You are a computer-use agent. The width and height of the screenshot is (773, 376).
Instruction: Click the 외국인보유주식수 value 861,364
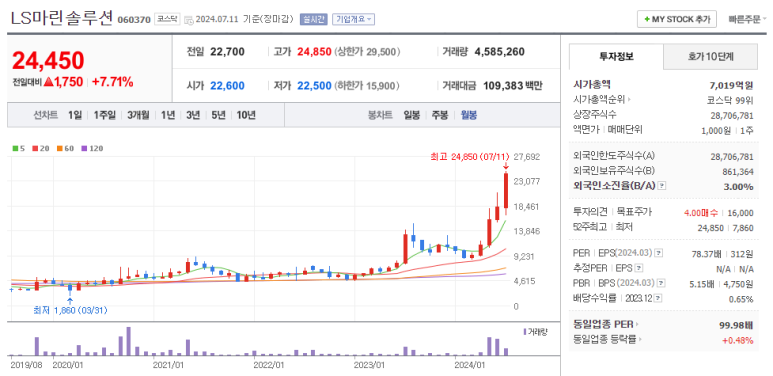738,171
